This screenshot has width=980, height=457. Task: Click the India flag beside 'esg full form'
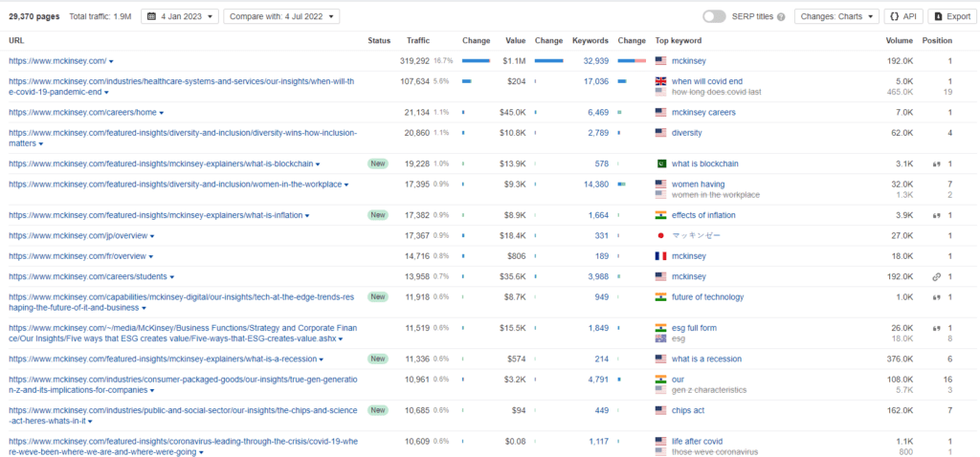tap(660, 328)
